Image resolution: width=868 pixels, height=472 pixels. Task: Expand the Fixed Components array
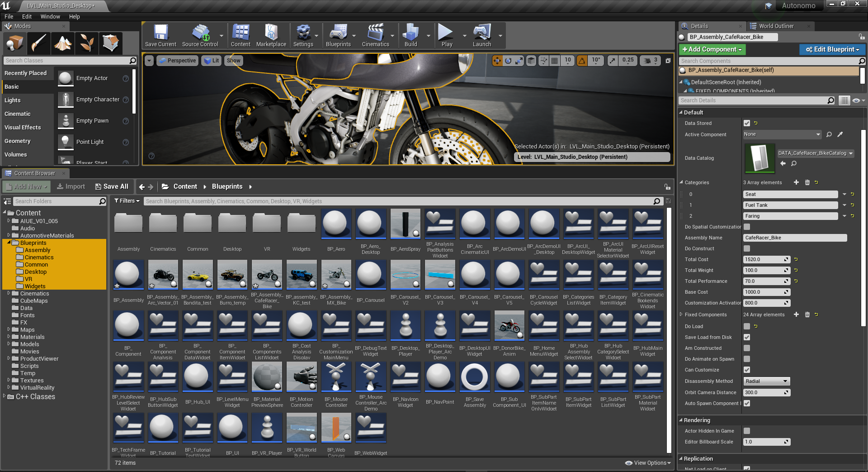681,315
